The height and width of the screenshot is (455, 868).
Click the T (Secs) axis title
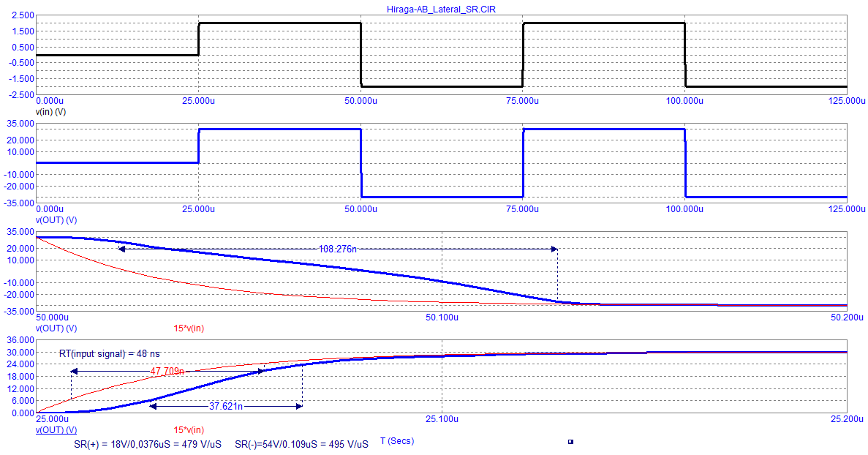(397, 441)
